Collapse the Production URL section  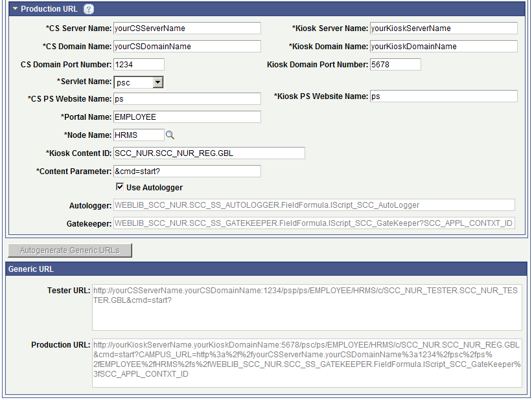[x=14, y=9]
